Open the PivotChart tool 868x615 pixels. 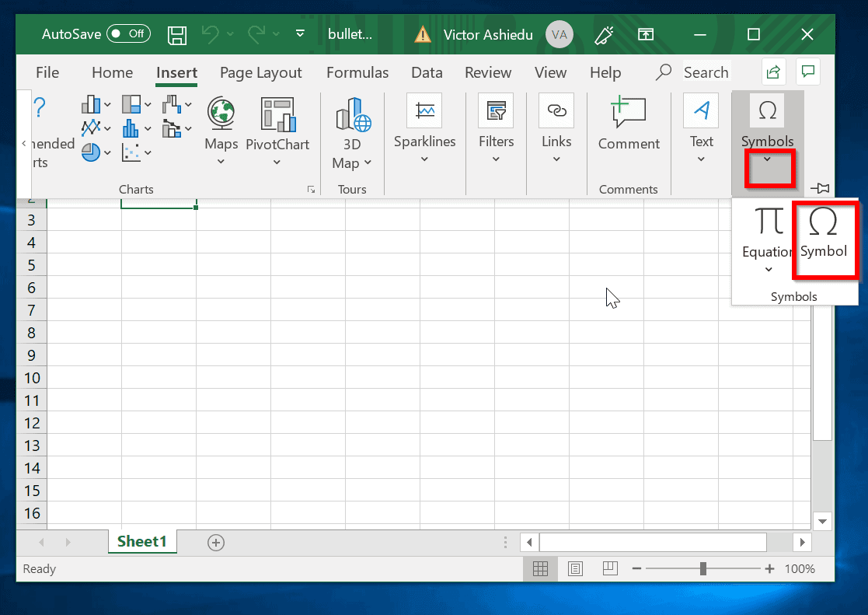[x=277, y=114]
